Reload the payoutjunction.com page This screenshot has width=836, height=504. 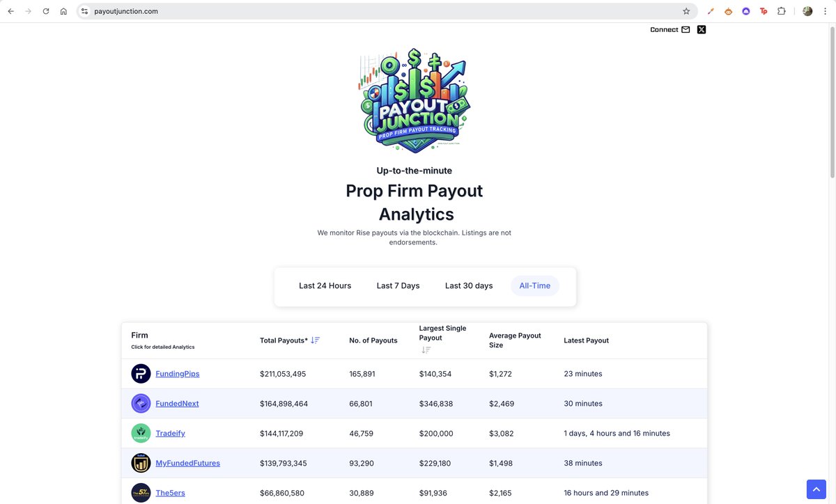[46, 11]
